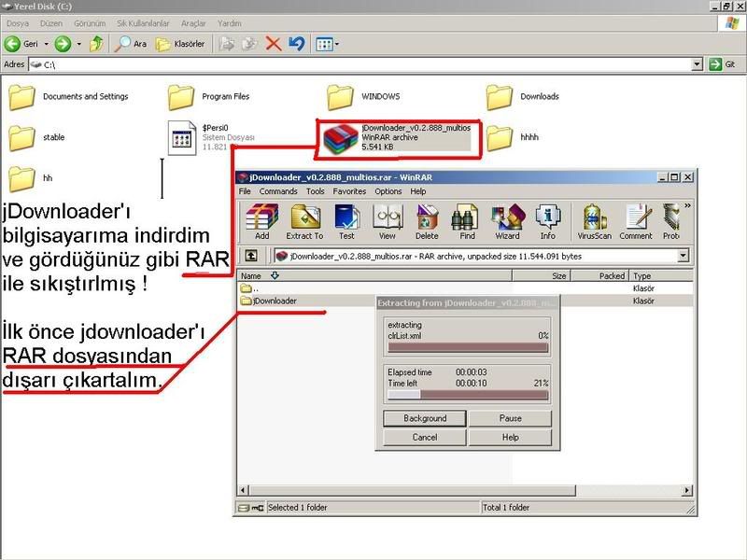The image size is (747, 560).
Task: Click the Comment icon in WinRAR
Action: [x=636, y=221]
